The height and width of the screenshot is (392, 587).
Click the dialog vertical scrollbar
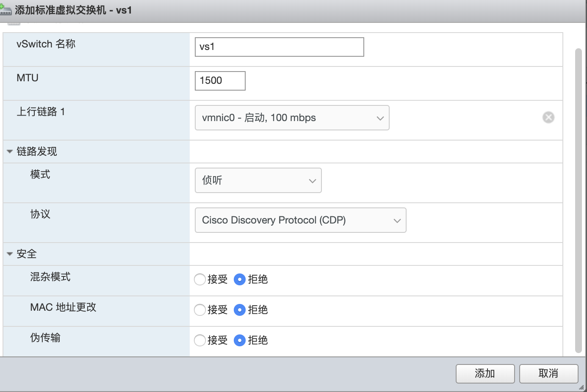coord(579,201)
